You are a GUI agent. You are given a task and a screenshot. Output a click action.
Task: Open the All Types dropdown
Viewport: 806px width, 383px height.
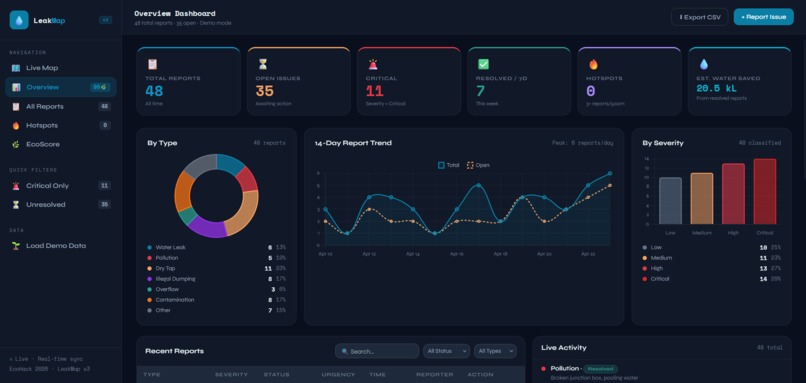point(495,351)
